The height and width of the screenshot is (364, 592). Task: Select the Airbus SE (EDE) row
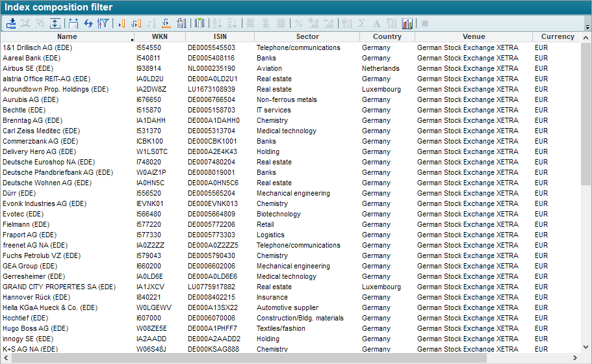pyautogui.click(x=28, y=68)
